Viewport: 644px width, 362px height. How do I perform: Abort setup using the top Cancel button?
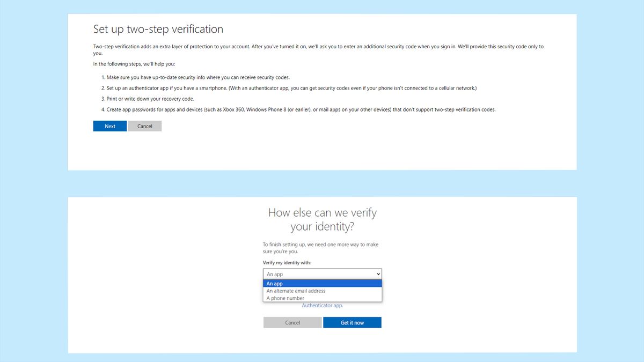(x=145, y=125)
